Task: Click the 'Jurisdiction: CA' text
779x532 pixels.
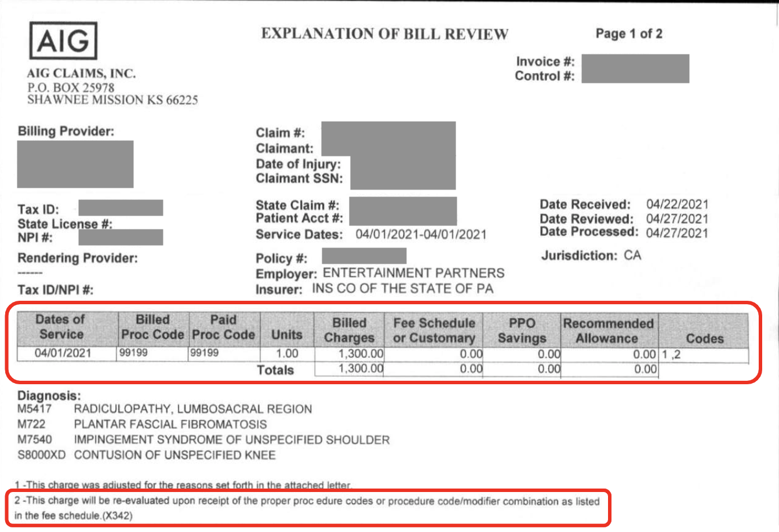Action: pyautogui.click(x=591, y=256)
